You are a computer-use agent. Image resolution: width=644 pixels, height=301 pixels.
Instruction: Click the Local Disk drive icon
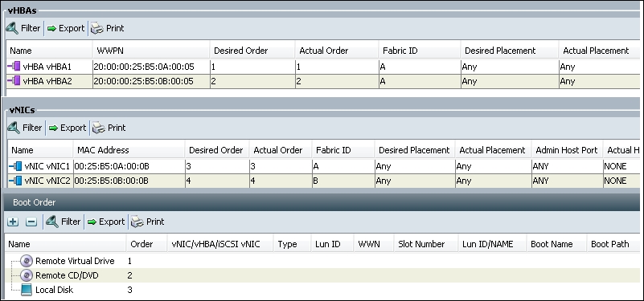[27, 290]
